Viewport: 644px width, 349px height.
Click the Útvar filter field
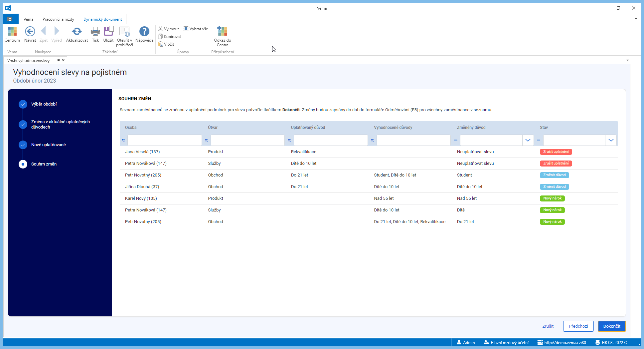pyautogui.click(x=247, y=140)
